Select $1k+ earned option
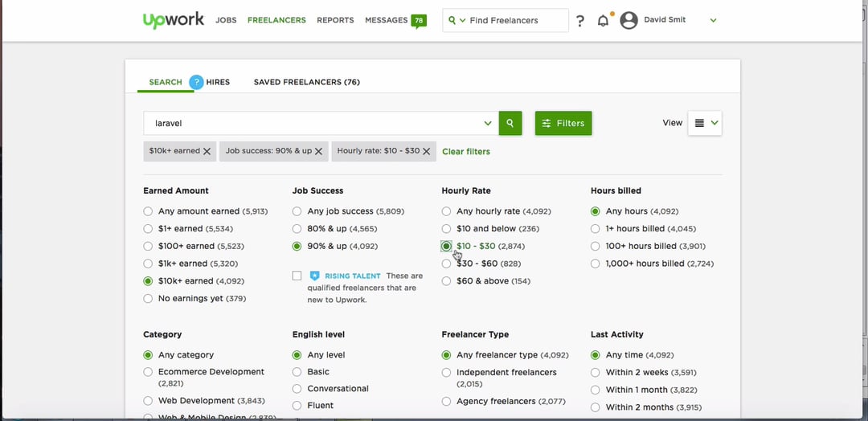This screenshot has width=868, height=421. [x=148, y=264]
